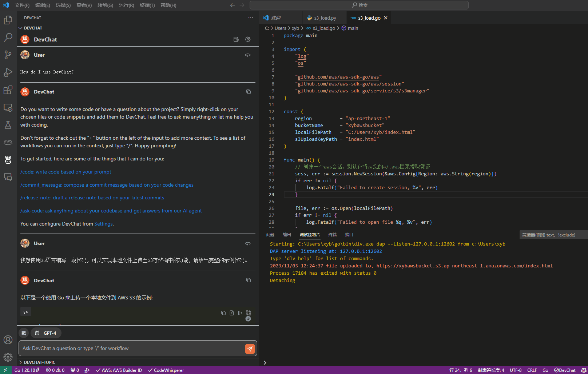Screen dimensions: 588x374
Task: Copy the go code block
Action: 223,313
